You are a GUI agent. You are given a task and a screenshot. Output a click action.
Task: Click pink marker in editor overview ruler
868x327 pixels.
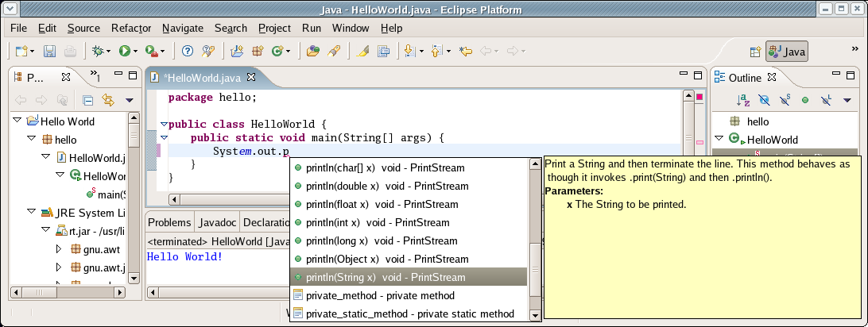699,143
